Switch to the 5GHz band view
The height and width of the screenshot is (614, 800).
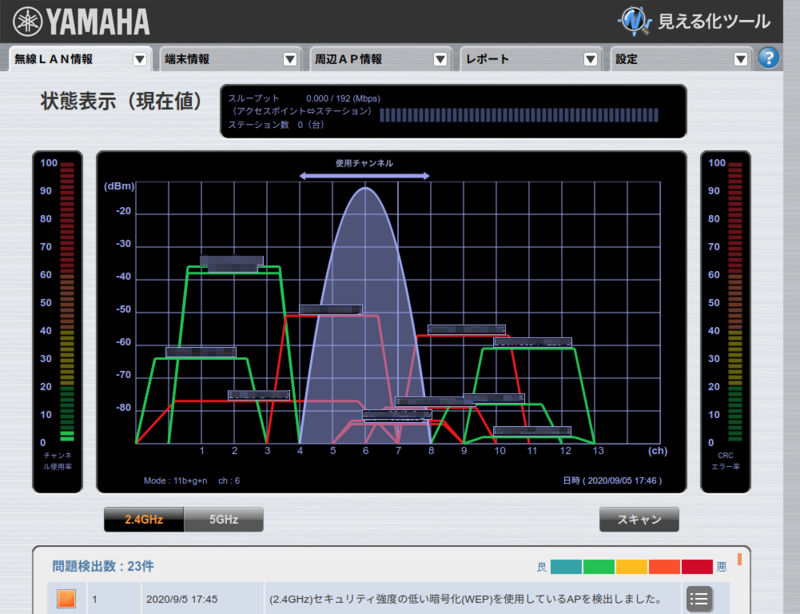tap(223, 520)
